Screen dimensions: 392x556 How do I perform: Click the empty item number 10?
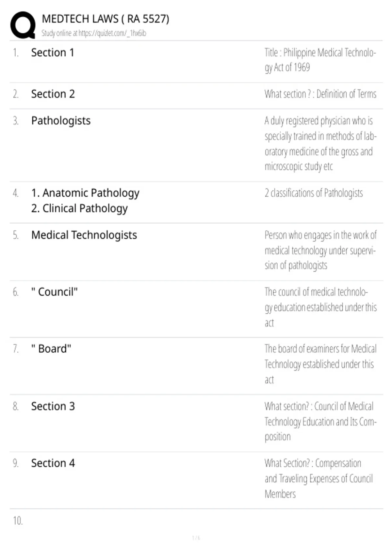[x=18, y=521]
